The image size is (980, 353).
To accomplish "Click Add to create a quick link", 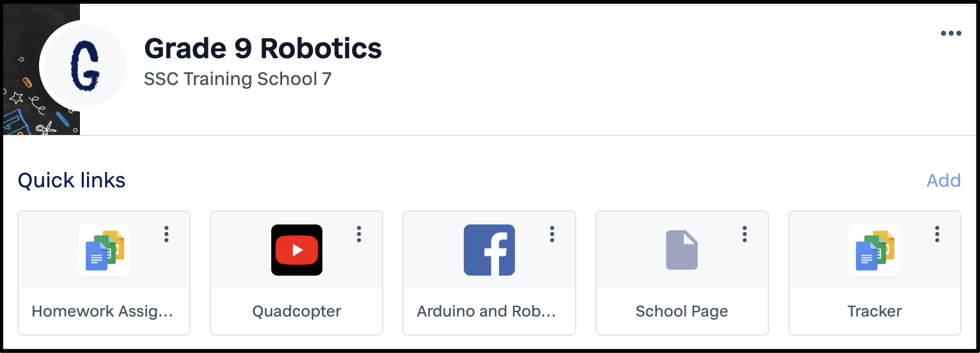I will click(x=944, y=180).
